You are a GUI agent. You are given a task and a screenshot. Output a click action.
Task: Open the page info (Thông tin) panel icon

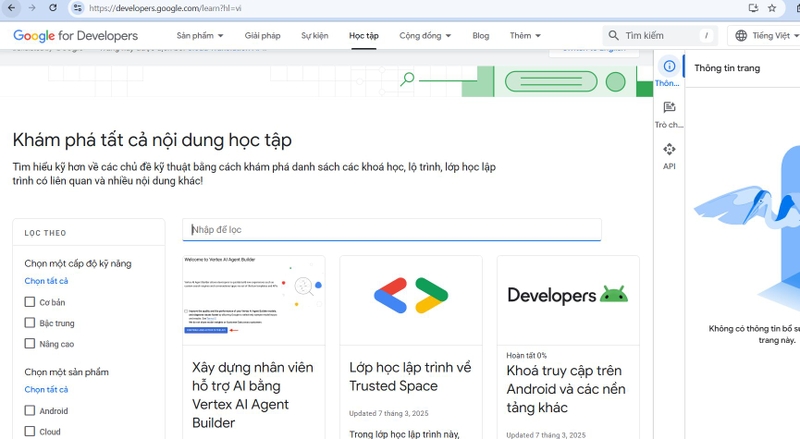pos(669,66)
